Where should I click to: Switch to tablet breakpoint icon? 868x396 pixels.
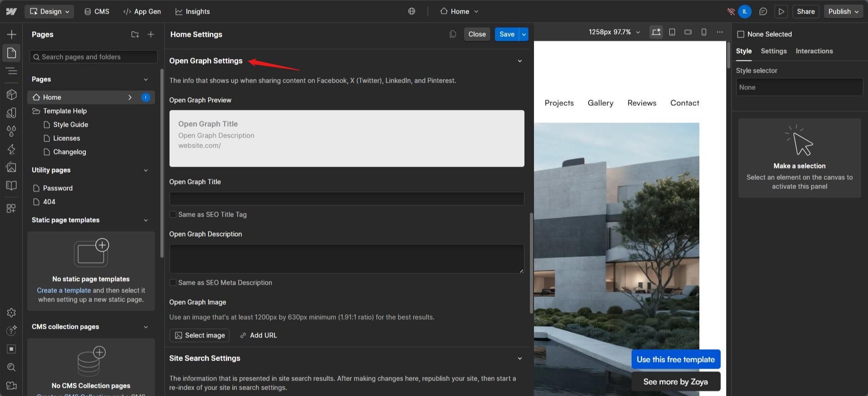pyautogui.click(x=672, y=32)
